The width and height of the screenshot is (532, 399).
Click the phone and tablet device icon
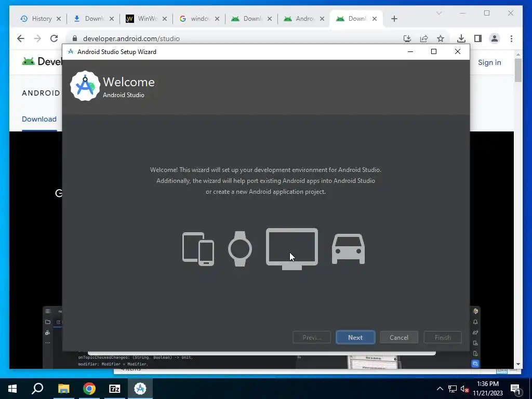pos(198,249)
